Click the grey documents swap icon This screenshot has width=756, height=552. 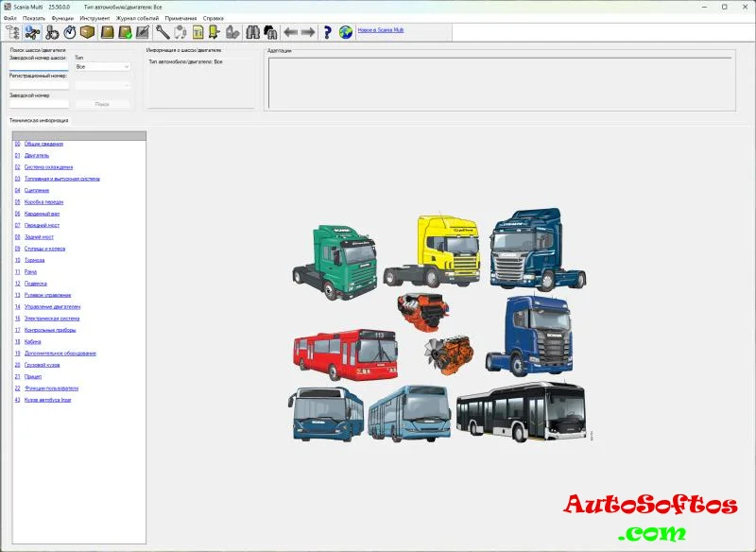click(x=180, y=32)
